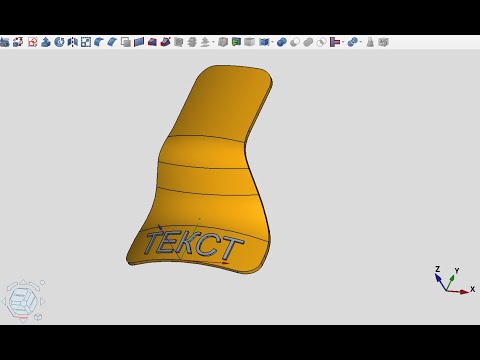Open dropdown next to blue concave box icon

(x=272, y=42)
